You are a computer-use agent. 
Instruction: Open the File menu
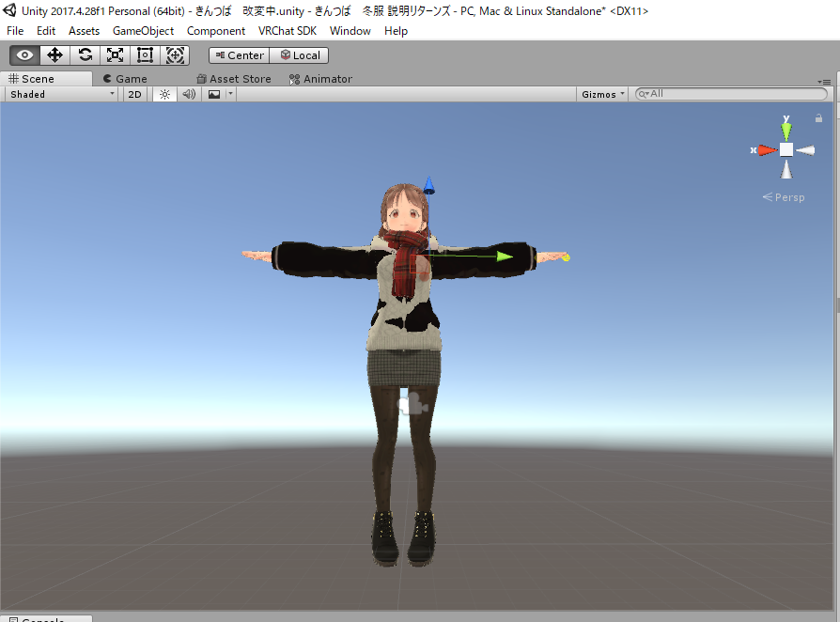click(x=15, y=31)
